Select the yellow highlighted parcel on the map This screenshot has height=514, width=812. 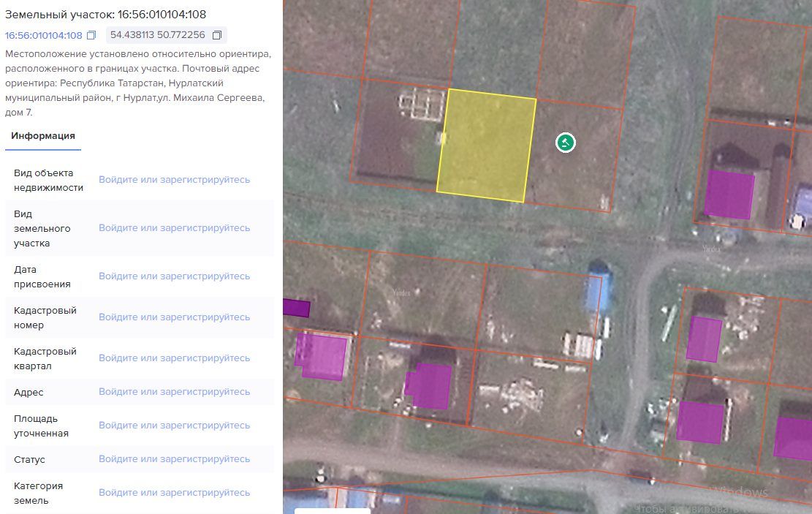click(x=486, y=145)
